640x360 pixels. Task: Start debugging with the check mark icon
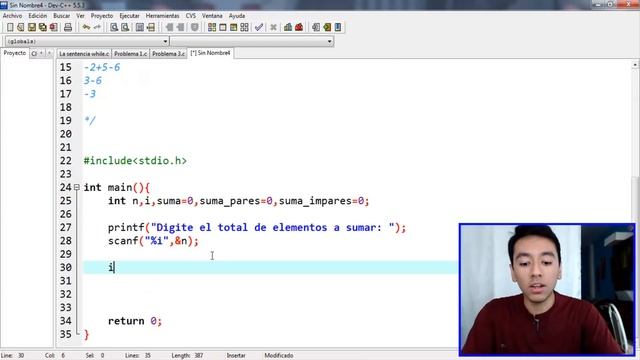259,27
